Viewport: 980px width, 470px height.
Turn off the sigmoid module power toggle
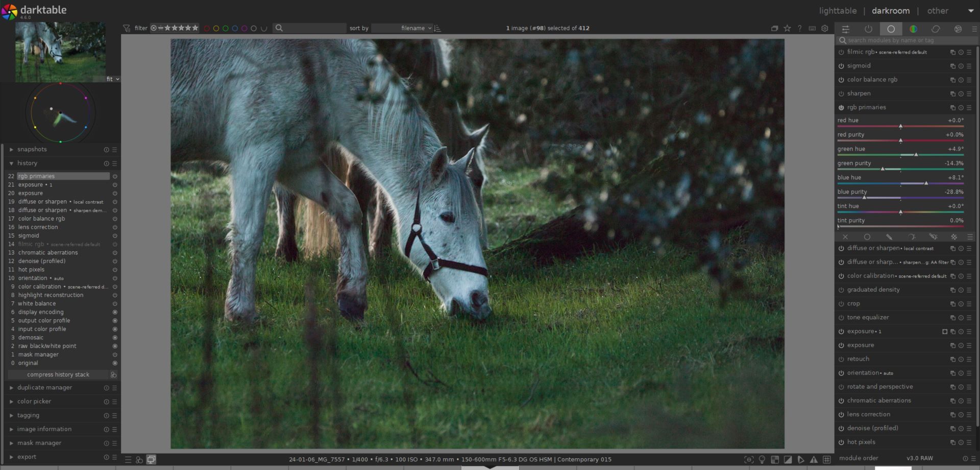click(x=841, y=66)
